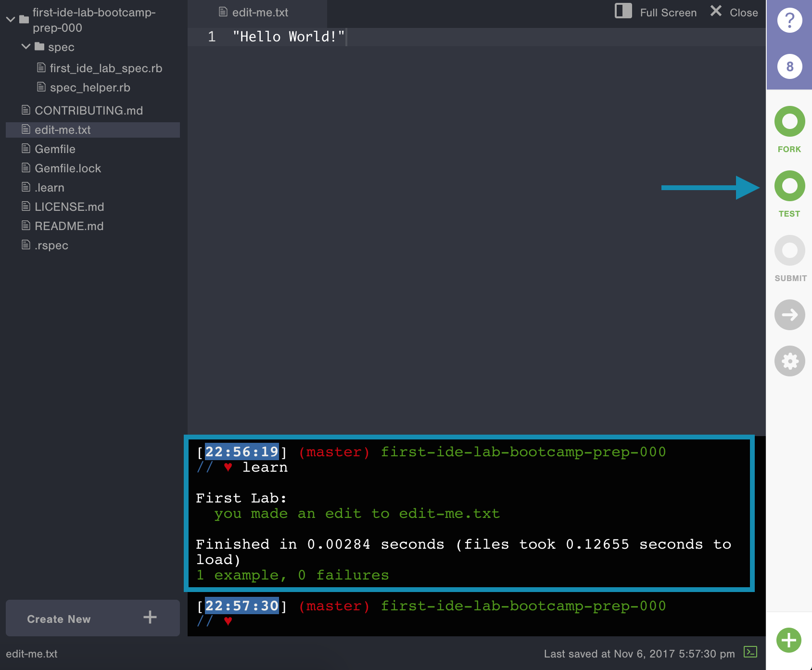Open first_ide_lab_spec.rb in the file tree
Viewport: 812px width, 670px height.
[106, 68]
